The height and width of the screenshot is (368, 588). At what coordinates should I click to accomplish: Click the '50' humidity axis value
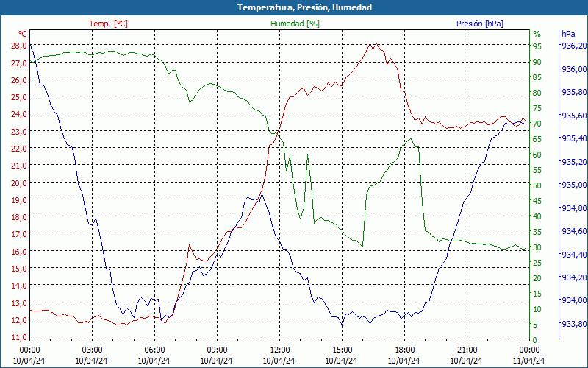537,185
